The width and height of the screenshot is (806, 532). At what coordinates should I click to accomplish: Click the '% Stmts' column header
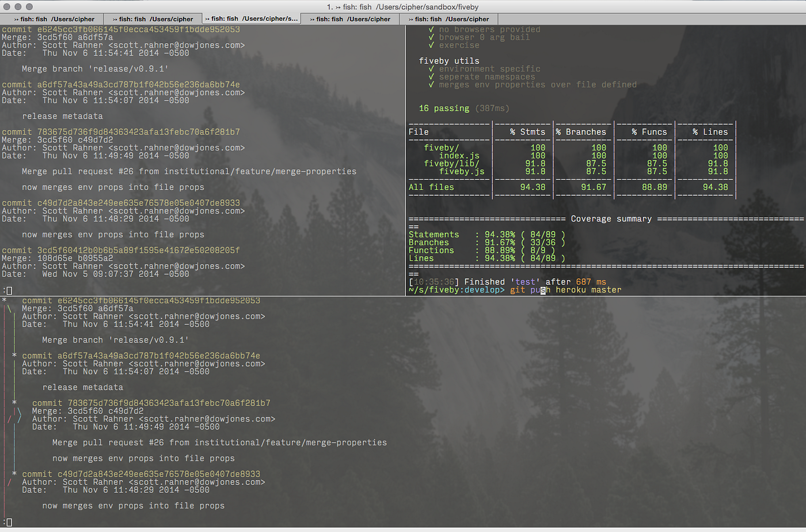click(527, 132)
